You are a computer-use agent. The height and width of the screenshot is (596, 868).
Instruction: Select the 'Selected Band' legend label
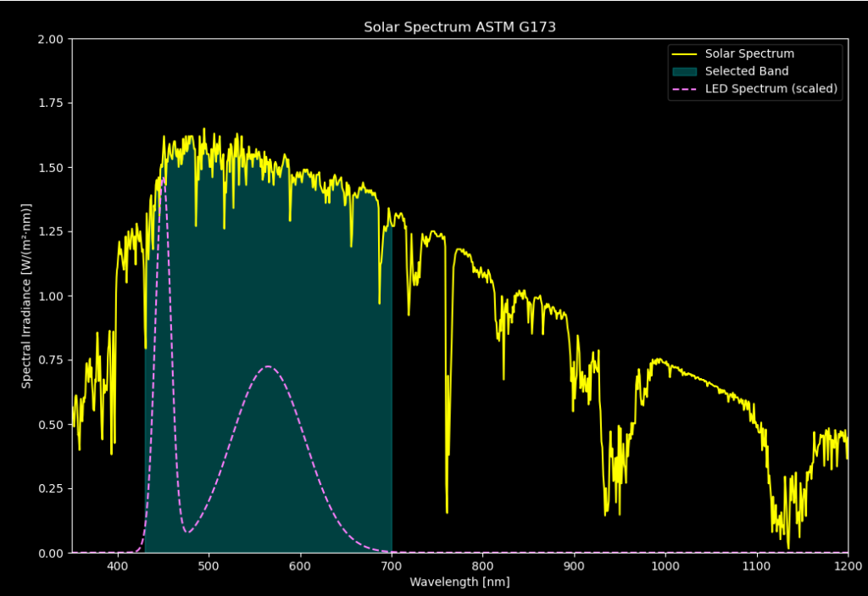point(747,71)
